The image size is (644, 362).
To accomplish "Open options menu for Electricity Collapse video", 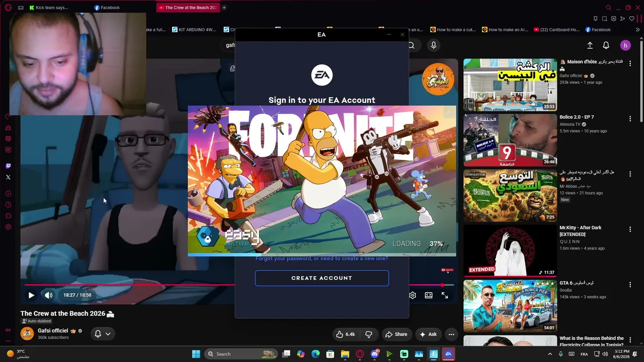I will (x=630, y=340).
